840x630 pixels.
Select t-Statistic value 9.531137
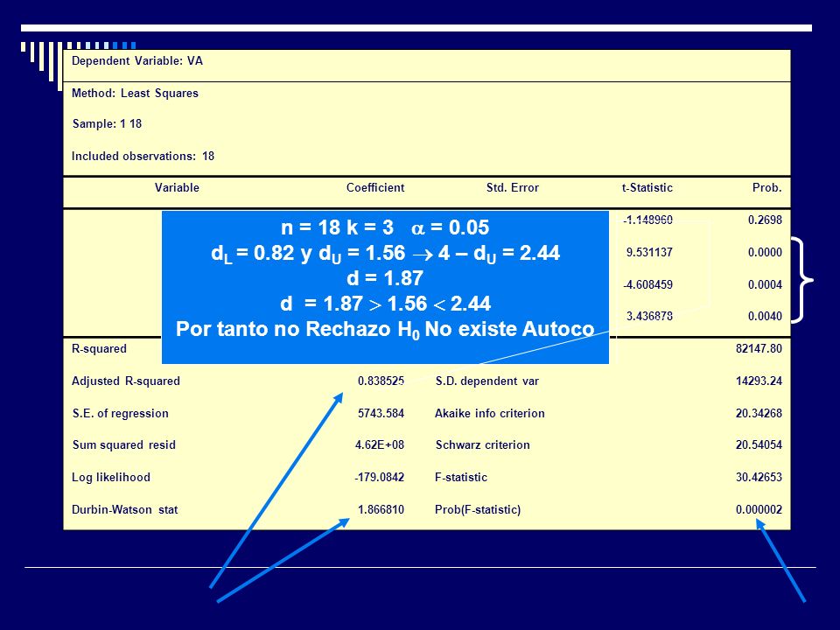click(x=649, y=252)
